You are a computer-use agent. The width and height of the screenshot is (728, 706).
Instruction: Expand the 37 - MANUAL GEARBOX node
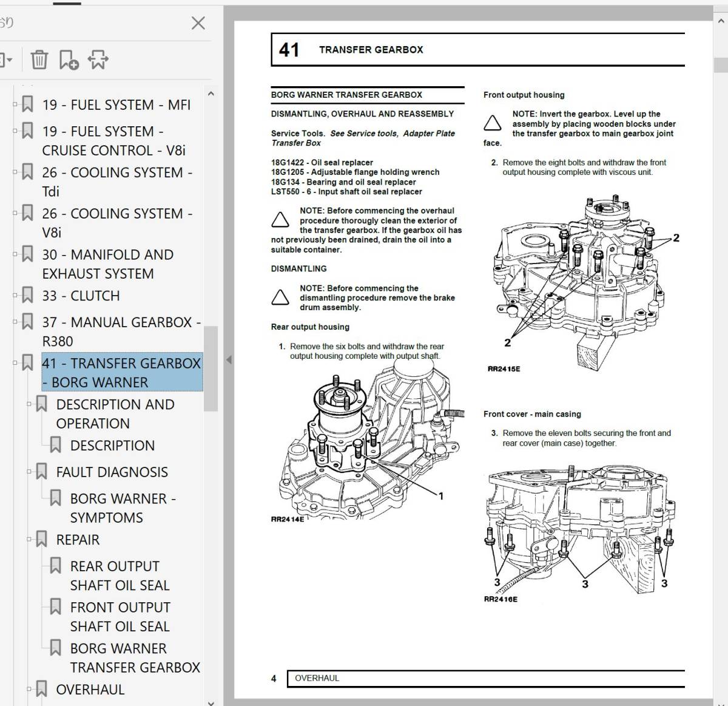(x=15, y=322)
